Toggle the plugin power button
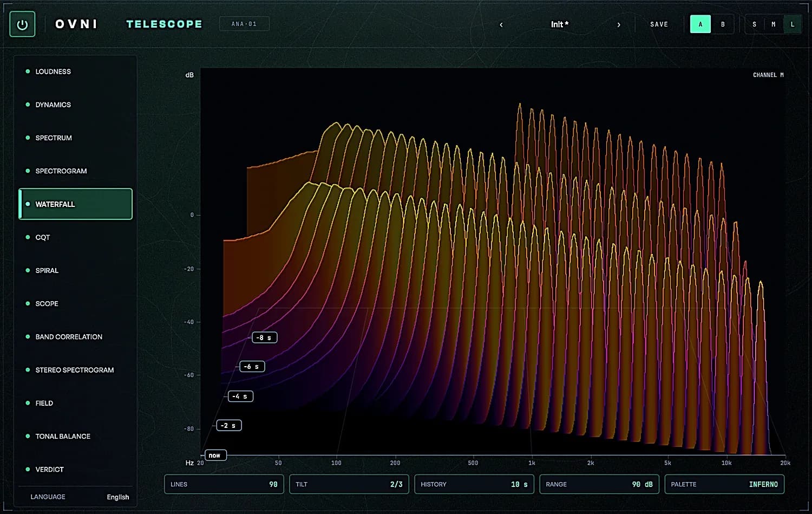This screenshot has width=812, height=514. [x=22, y=24]
